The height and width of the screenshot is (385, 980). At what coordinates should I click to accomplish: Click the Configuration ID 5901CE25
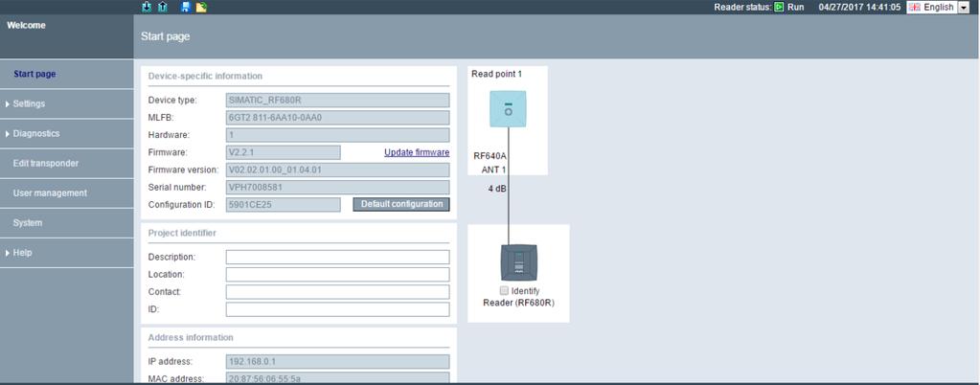click(284, 205)
